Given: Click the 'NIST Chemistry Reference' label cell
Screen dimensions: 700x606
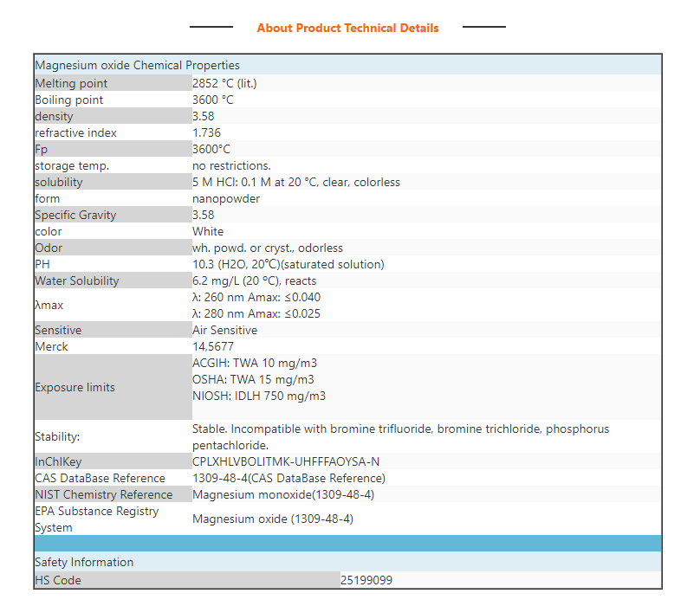Looking at the screenshot, I should pos(113,495).
